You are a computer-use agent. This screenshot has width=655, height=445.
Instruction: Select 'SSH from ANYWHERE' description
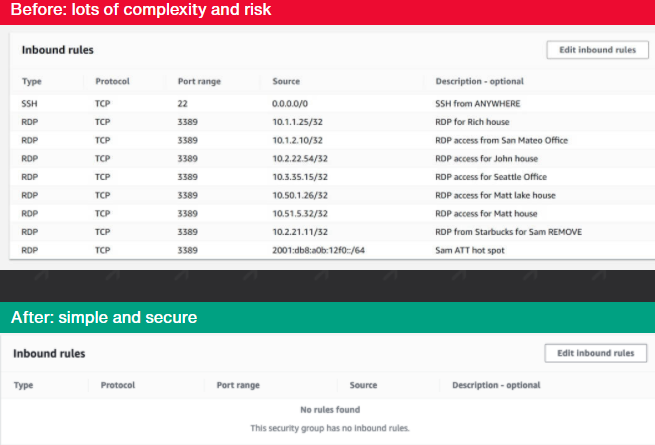click(478, 104)
